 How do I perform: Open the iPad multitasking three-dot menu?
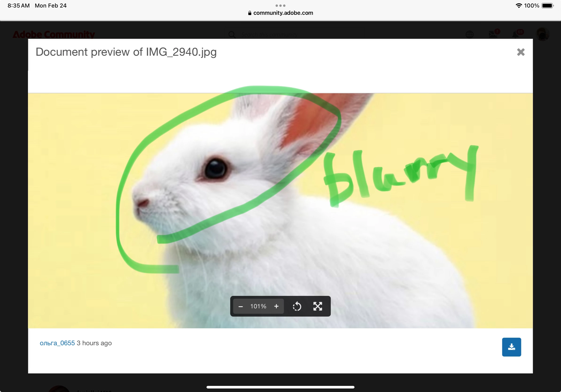[x=280, y=6]
